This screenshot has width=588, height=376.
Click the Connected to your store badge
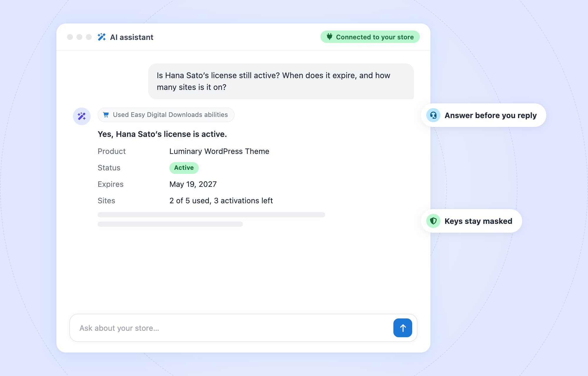pyautogui.click(x=370, y=37)
